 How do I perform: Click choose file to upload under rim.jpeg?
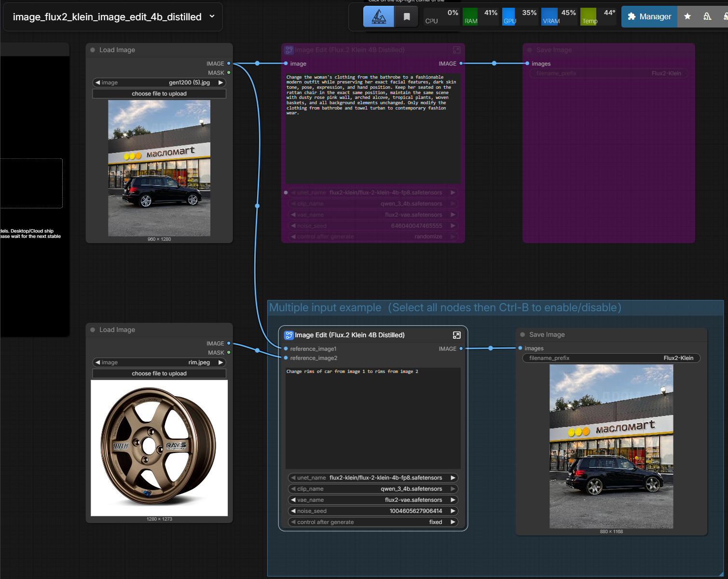[x=159, y=373]
